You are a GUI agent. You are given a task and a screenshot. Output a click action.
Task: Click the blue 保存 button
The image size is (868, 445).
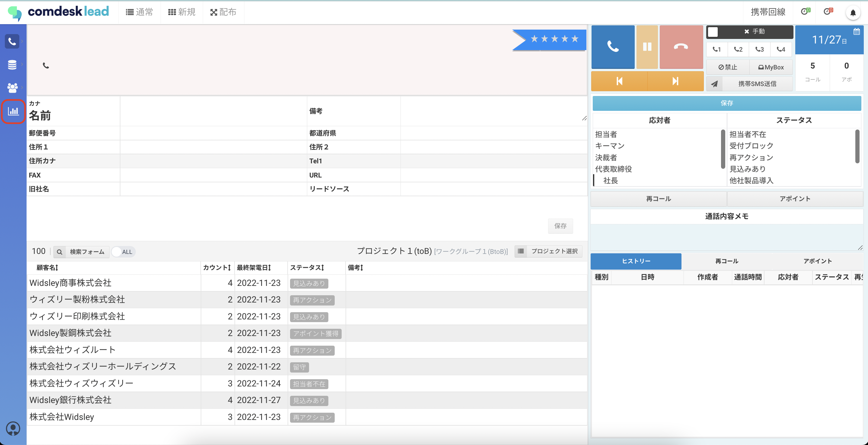click(x=726, y=103)
